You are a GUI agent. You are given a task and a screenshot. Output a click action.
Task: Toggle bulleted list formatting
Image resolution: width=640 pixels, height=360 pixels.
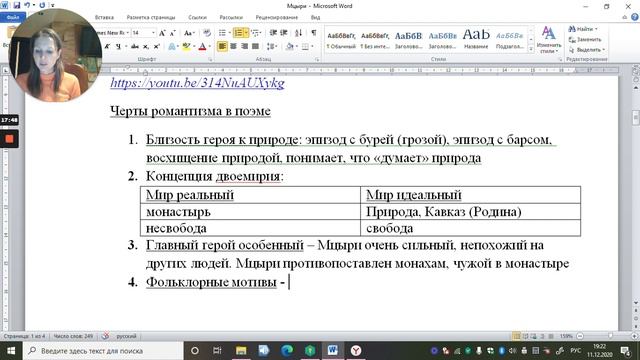[x=222, y=33]
